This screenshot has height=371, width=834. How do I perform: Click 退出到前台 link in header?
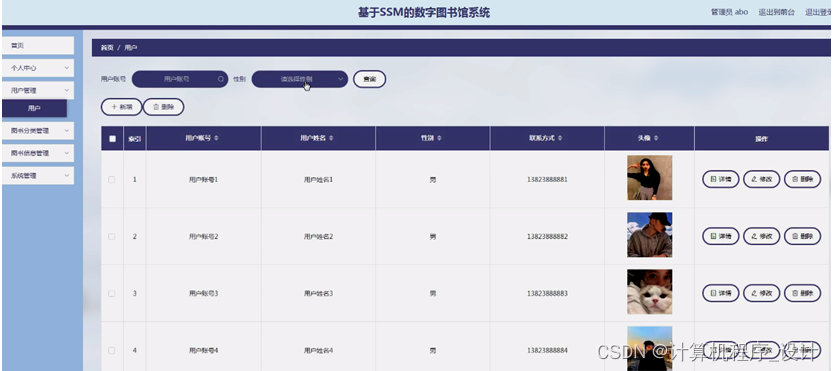click(x=777, y=12)
